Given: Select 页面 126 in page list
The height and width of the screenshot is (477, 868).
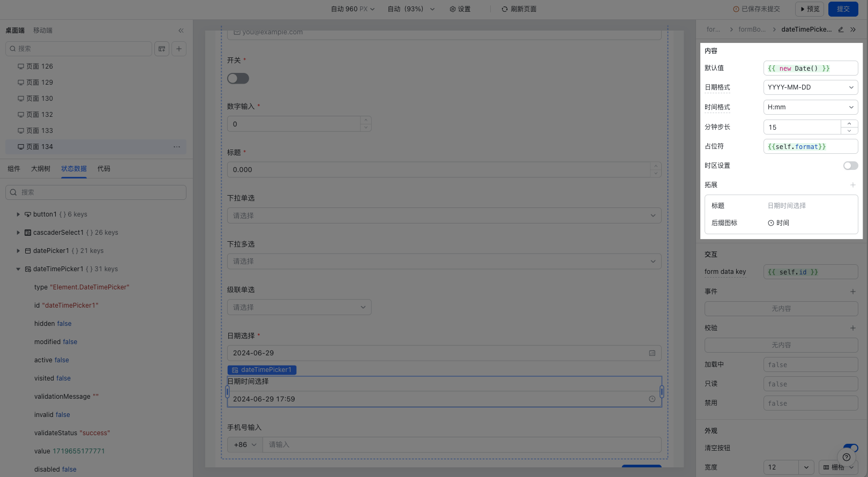Looking at the screenshot, I should [x=96, y=66].
